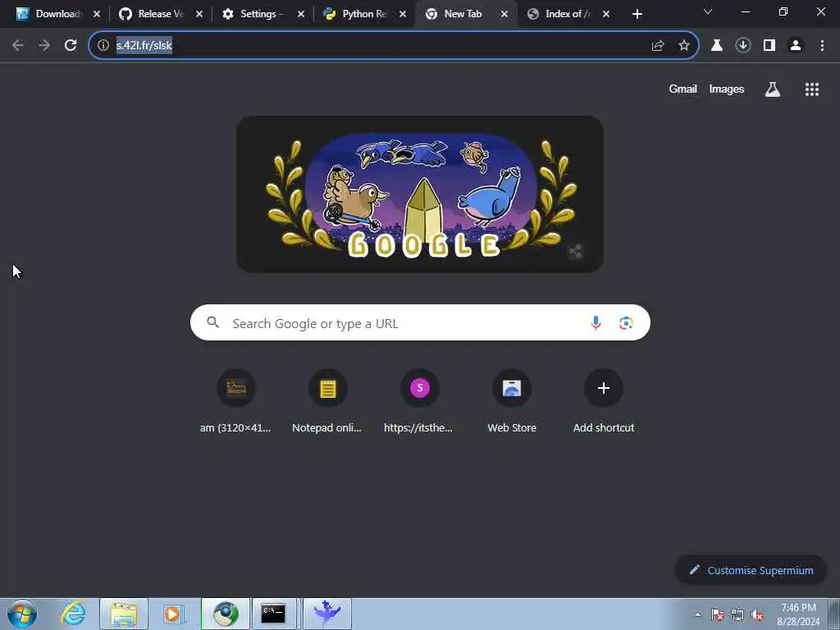Open the Web Store shortcut

[512, 402]
